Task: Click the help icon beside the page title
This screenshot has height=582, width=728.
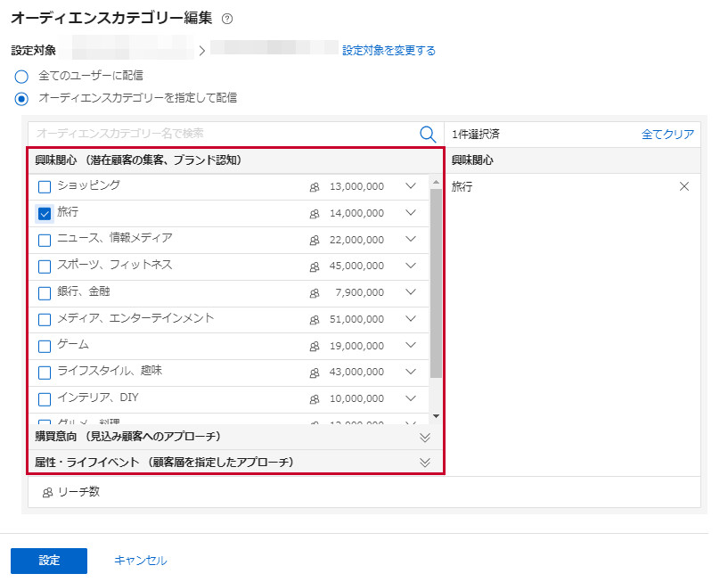Action: (227, 20)
